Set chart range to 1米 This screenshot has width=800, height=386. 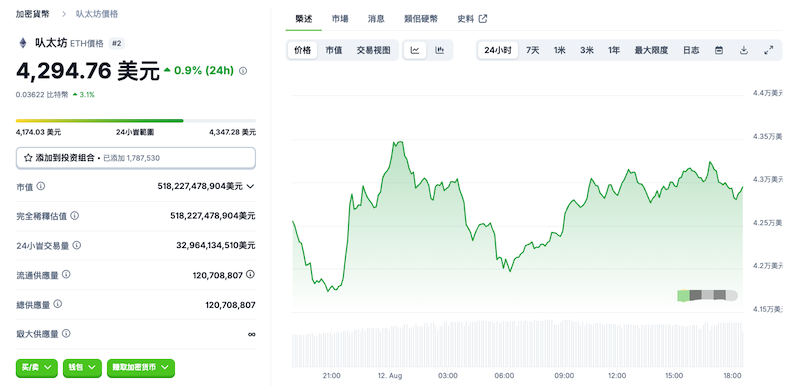click(x=560, y=50)
